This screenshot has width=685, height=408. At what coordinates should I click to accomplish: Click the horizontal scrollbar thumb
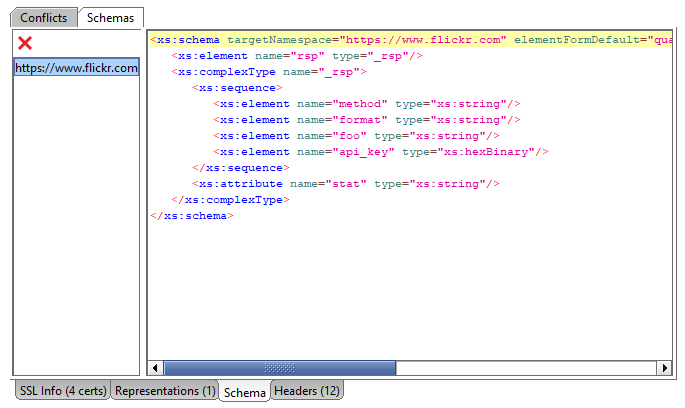280,368
